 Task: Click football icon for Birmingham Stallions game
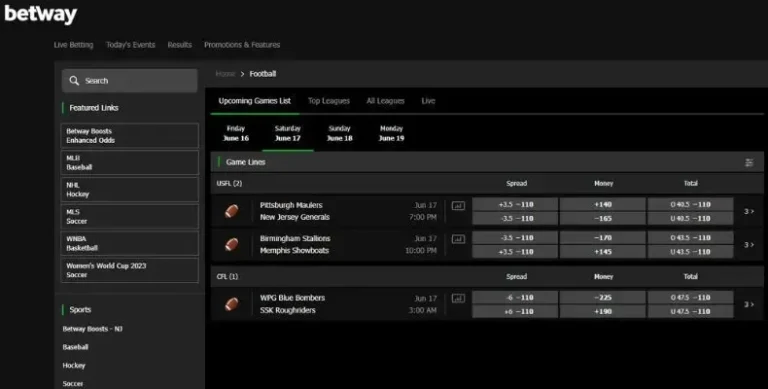[x=232, y=244]
